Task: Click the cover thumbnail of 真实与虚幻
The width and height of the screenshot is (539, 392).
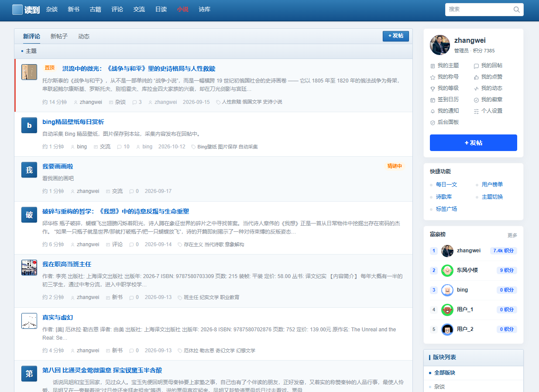Action: [29, 321]
